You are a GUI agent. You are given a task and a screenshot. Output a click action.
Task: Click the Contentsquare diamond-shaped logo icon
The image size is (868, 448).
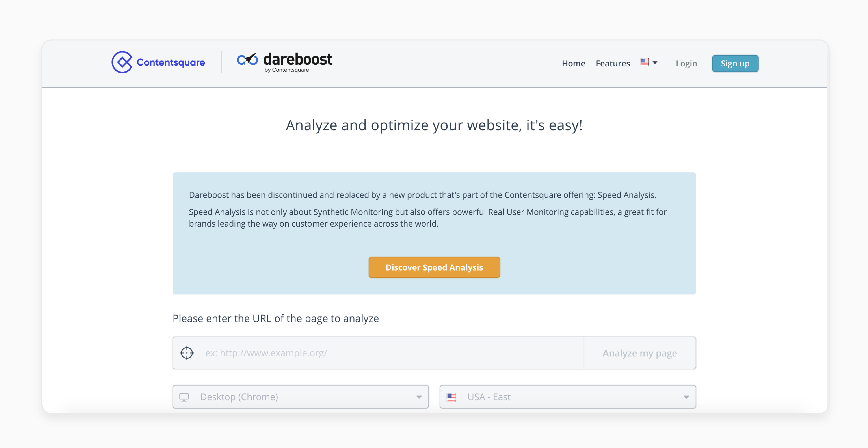[x=120, y=63]
